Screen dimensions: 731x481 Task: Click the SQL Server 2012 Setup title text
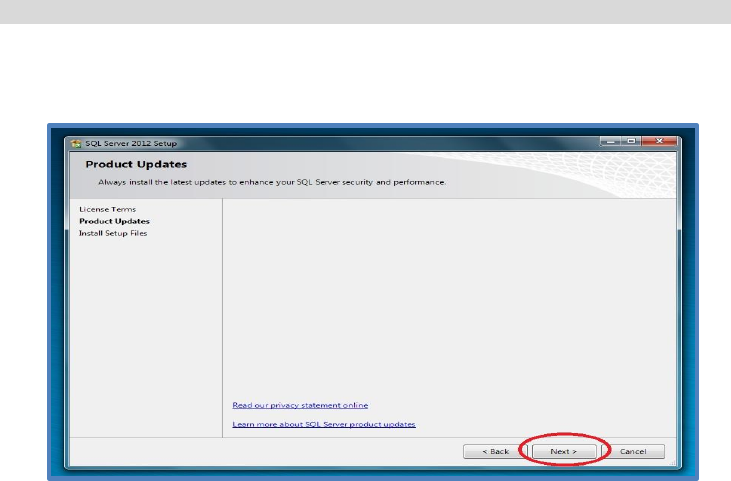131,144
